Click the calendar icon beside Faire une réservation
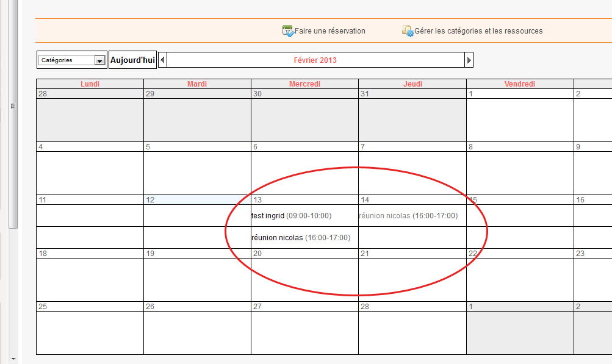 click(288, 31)
